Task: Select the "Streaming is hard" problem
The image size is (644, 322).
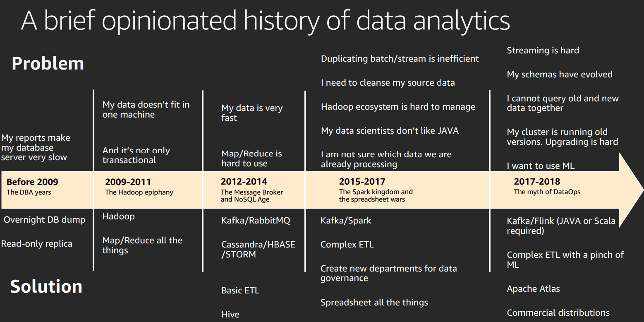Action: point(543,50)
